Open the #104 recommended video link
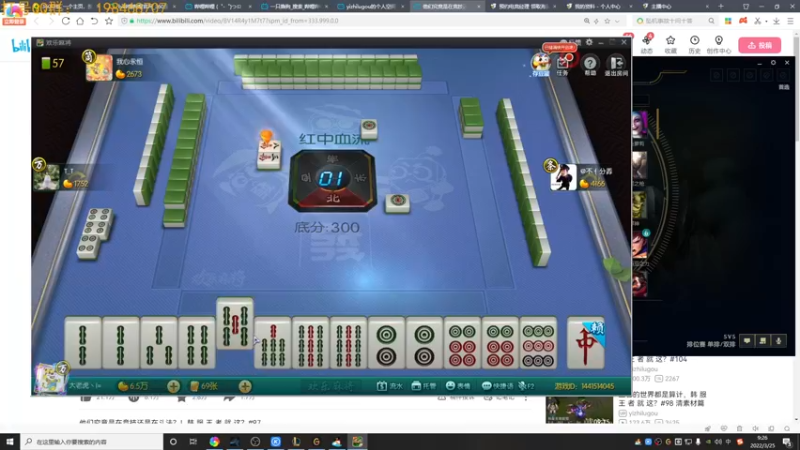800x450 pixels. (660, 359)
